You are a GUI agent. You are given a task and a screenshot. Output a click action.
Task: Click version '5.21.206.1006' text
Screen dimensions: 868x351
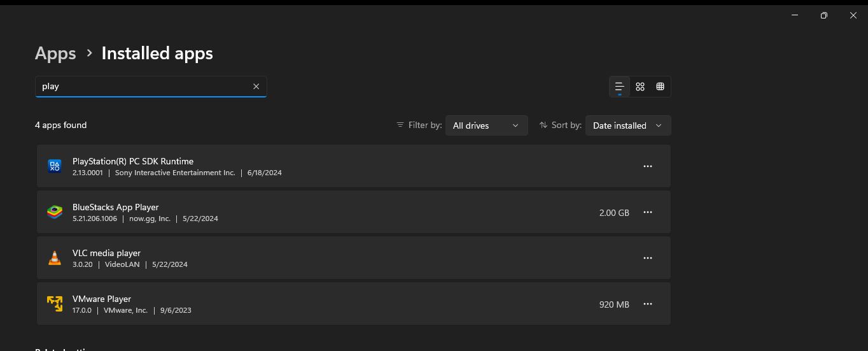[x=95, y=218]
